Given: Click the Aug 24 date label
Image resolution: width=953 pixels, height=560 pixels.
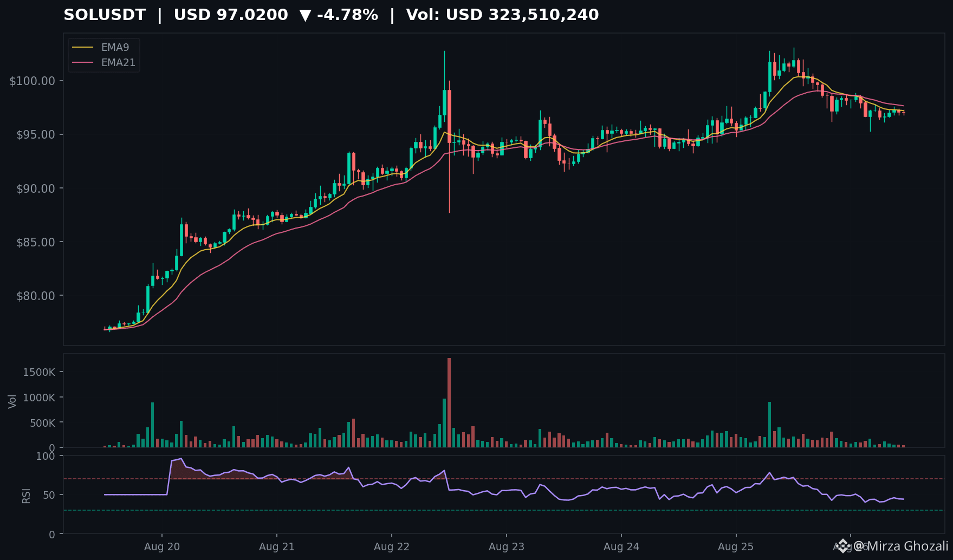Looking at the screenshot, I should coord(621,546).
